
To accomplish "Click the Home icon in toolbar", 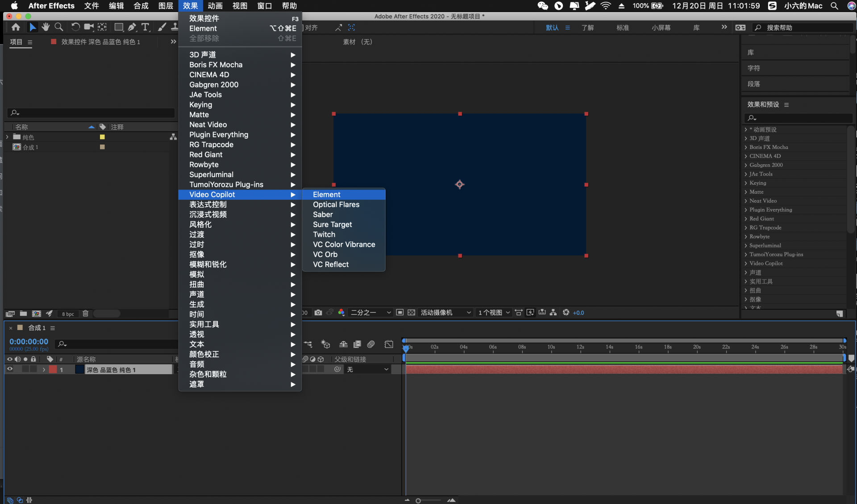I will coord(16,27).
